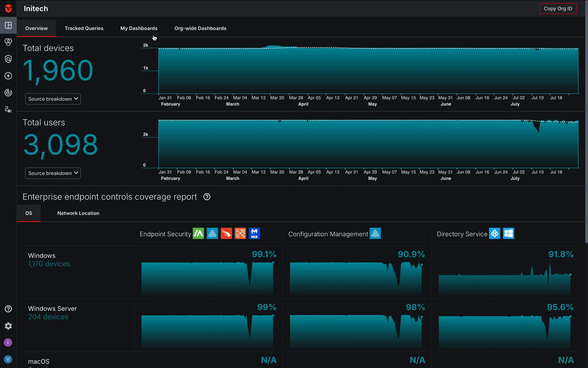Open the help question mark in the sidebar

(x=8, y=309)
